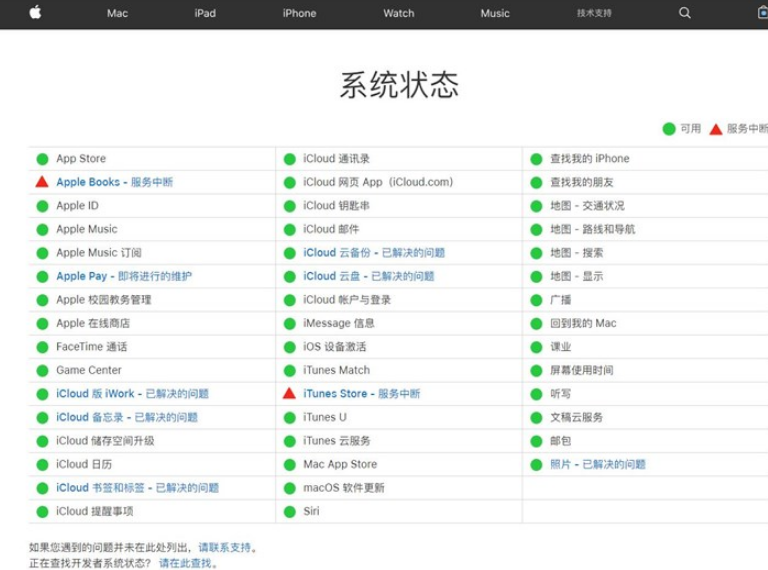Viewport: 768px width, 570px height.
Task: Open iTunes Store - 服务中断 link
Action: pos(361,394)
